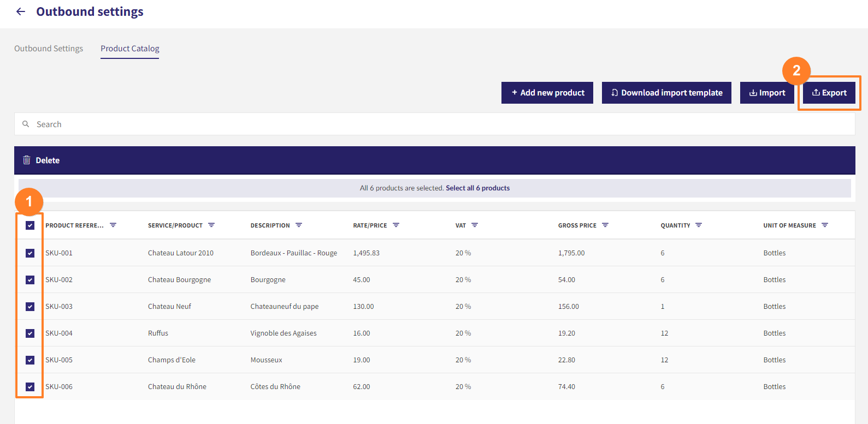Image resolution: width=868 pixels, height=424 pixels.
Task: Click Select all 6 products link
Action: (478, 188)
